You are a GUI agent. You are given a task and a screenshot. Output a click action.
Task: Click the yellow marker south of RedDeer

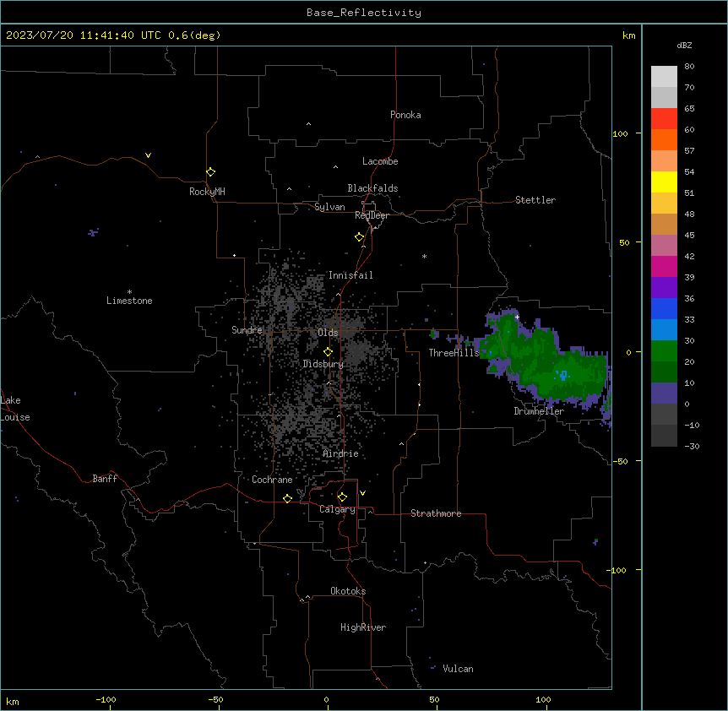click(x=359, y=237)
